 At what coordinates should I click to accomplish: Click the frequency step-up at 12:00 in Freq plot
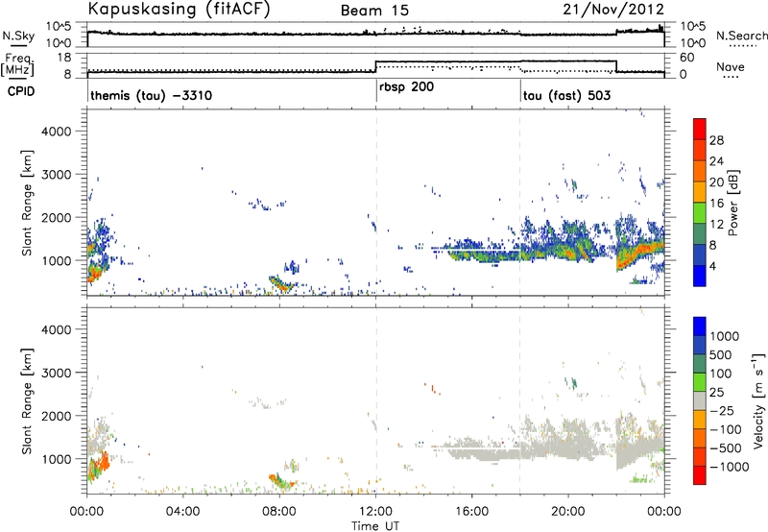[x=375, y=66]
